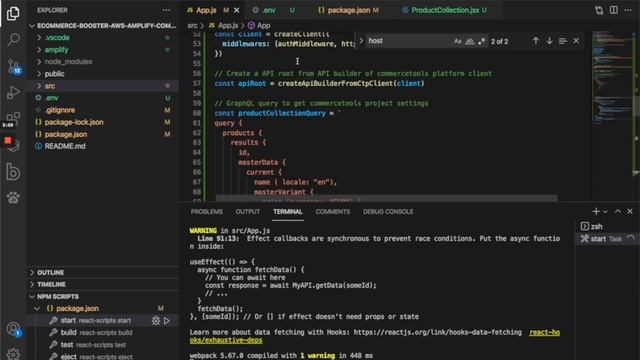The height and width of the screenshot is (360, 640).
Task: Collapse the NPM SCRIPTS section
Action: pyautogui.click(x=103, y=297)
